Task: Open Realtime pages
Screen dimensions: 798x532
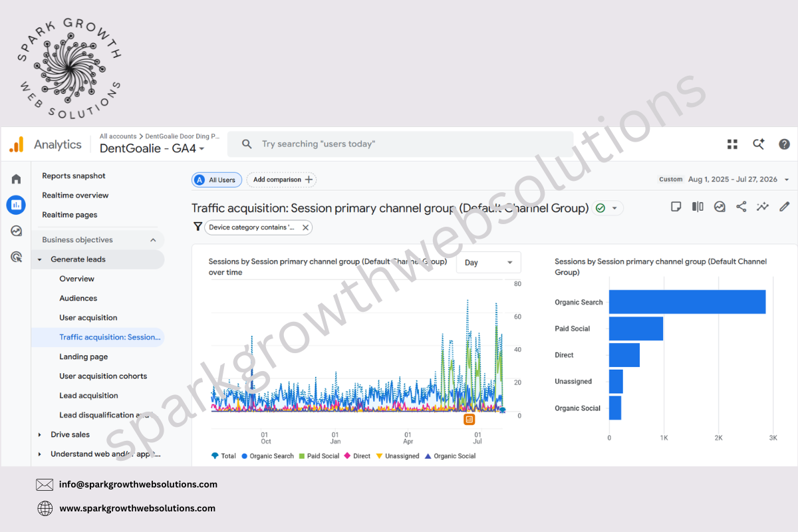Action: pos(70,215)
